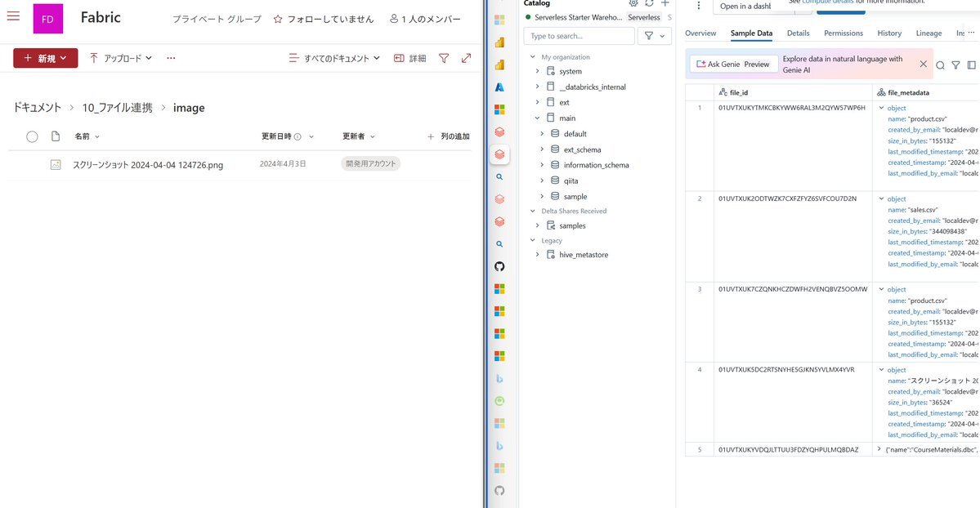Viewport: 980px width, 508px height.
Task: Select the ext catalog
Action: click(x=564, y=102)
